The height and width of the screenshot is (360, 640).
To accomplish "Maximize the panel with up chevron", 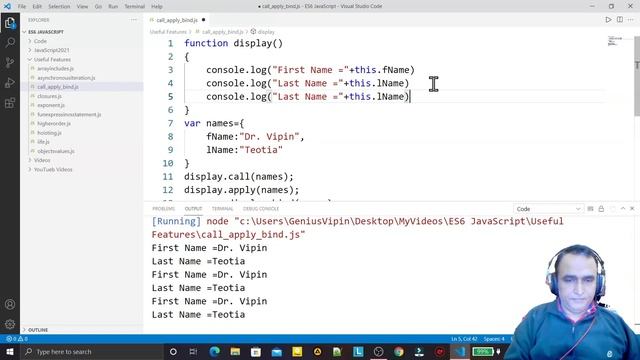I will click(623, 209).
